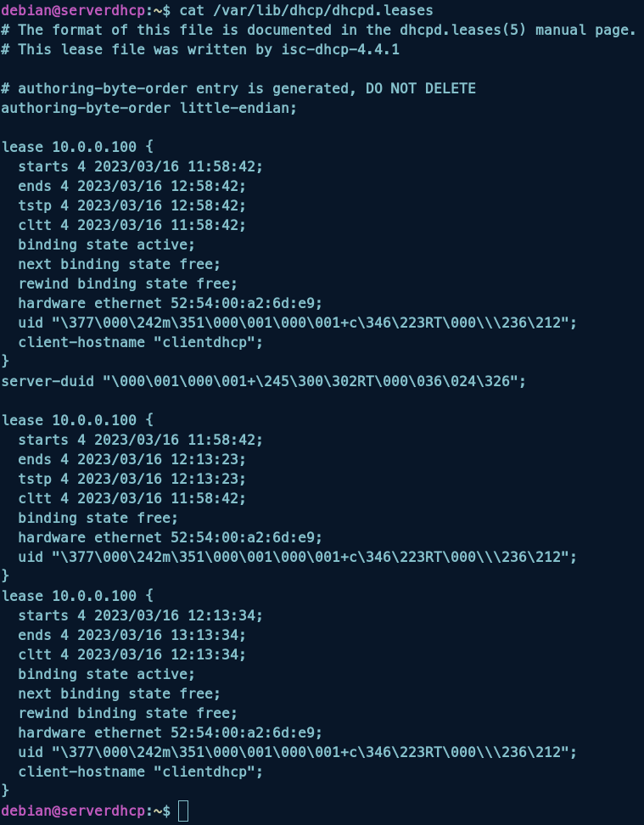Click the ends 13:13:34 lease line
Screen dimensions: 644x825
click(x=132, y=635)
